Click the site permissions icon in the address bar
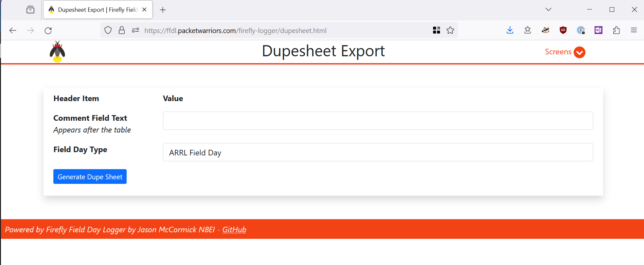 pos(135,30)
